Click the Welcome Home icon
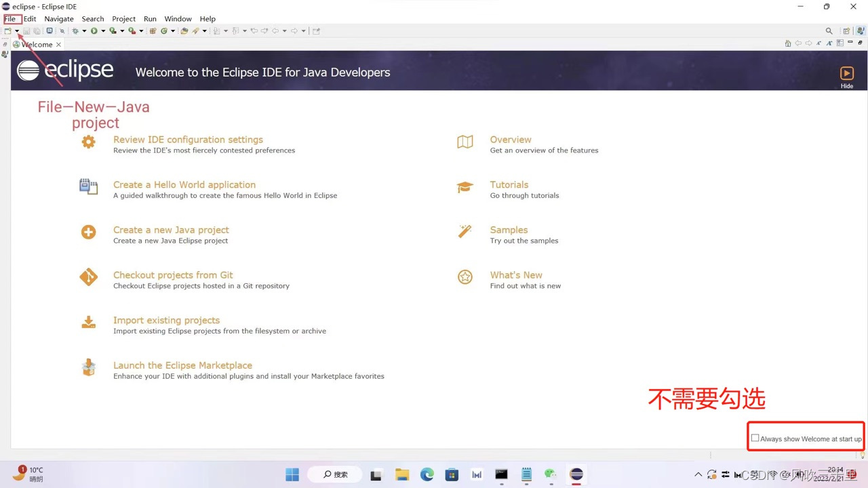 point(788,43)
